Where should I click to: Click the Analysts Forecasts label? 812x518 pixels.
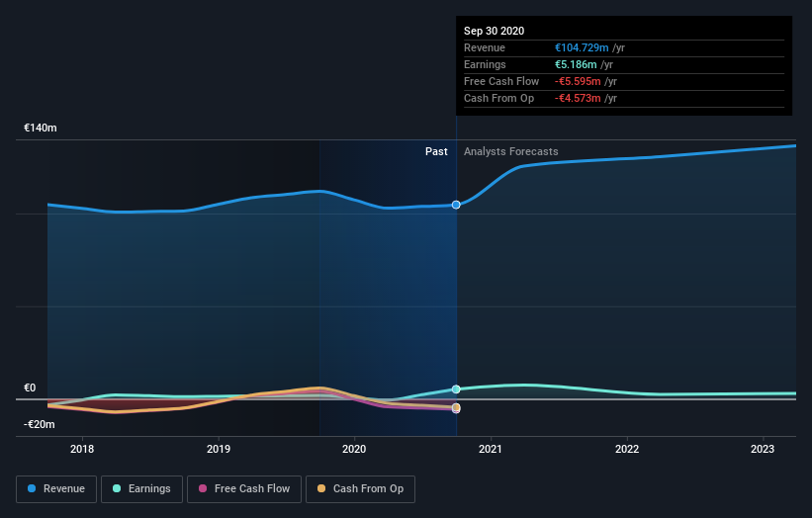(x=511, y=151)
